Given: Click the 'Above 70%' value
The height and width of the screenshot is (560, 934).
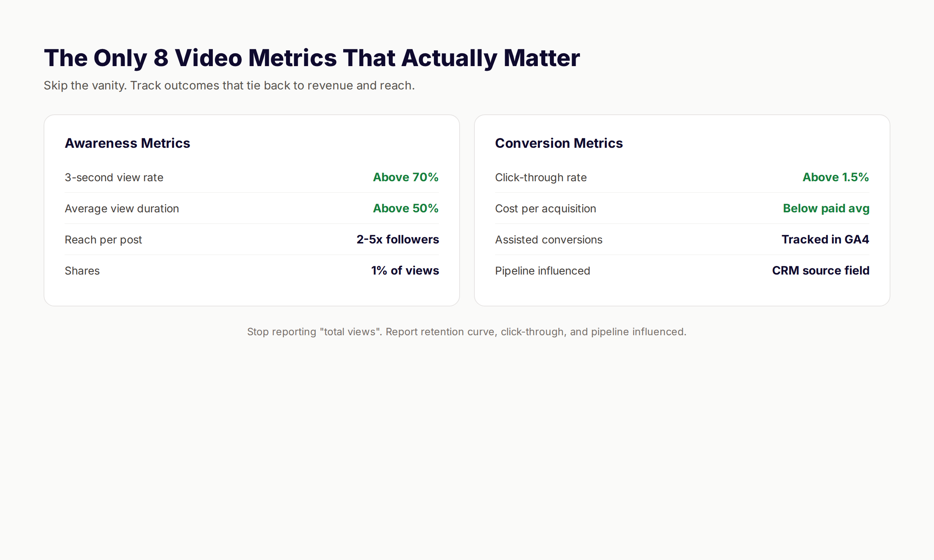Looking at the screenshot, I should click(x=406, y=177).
